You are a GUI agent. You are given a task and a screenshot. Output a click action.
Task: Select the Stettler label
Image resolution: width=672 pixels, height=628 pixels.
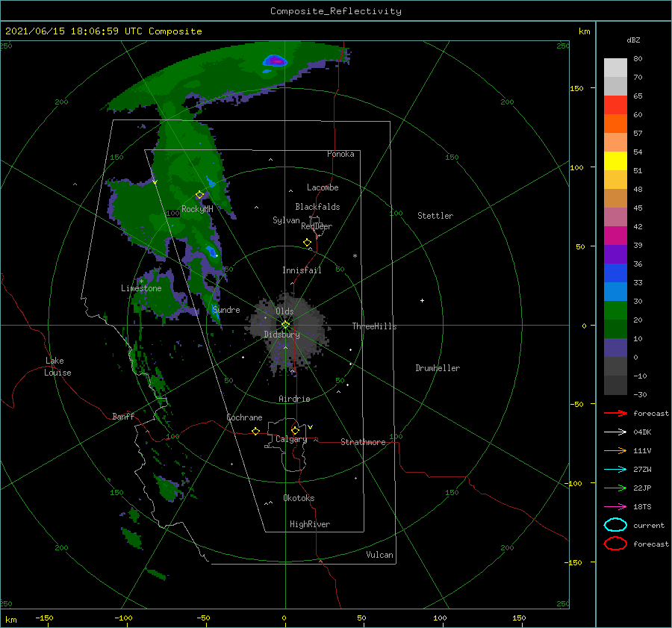435,216
